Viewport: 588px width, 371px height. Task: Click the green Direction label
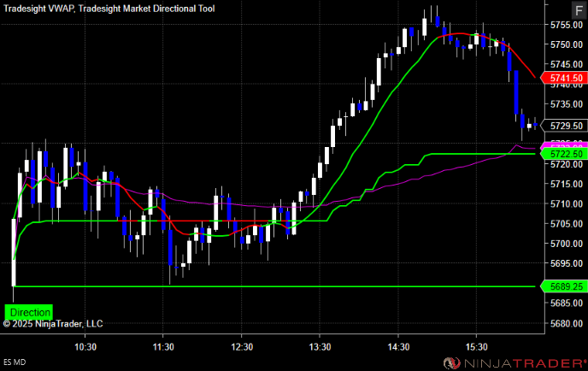click(x=28, y=312)
